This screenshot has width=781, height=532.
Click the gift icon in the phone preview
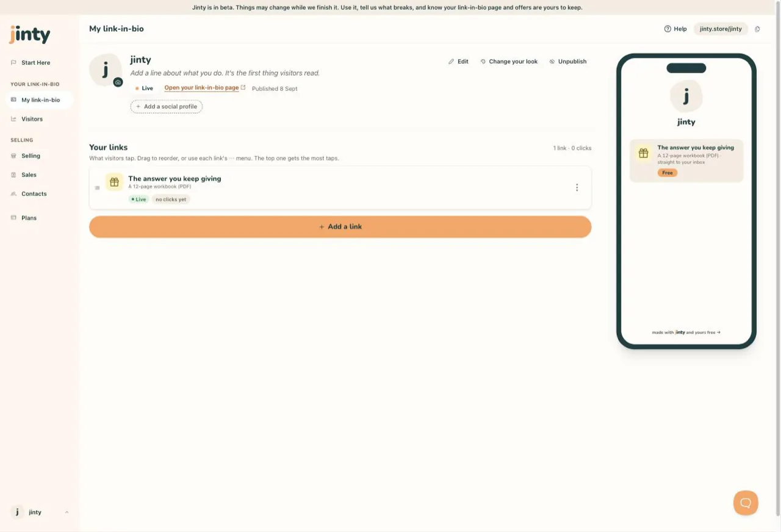pyautogui.click(x=643, y=153)
